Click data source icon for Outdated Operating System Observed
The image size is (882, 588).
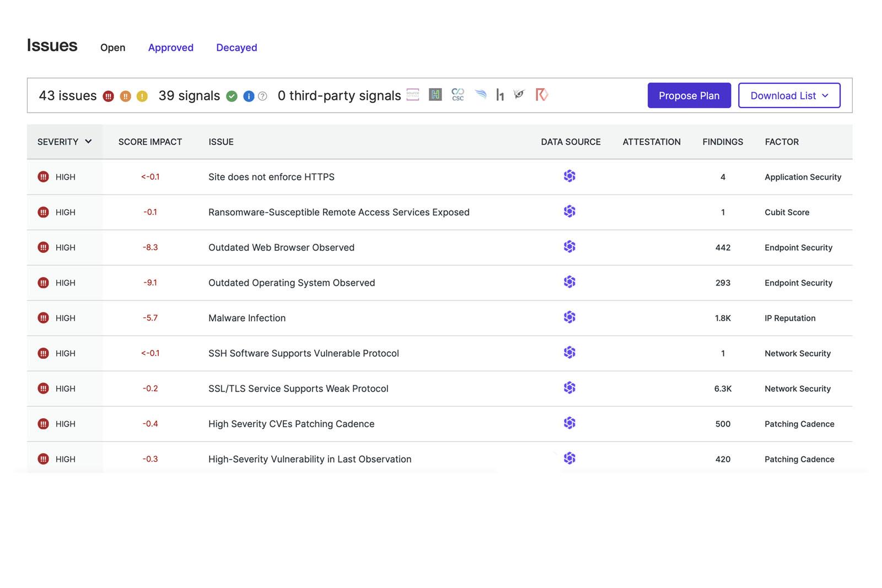coord(569,282)
